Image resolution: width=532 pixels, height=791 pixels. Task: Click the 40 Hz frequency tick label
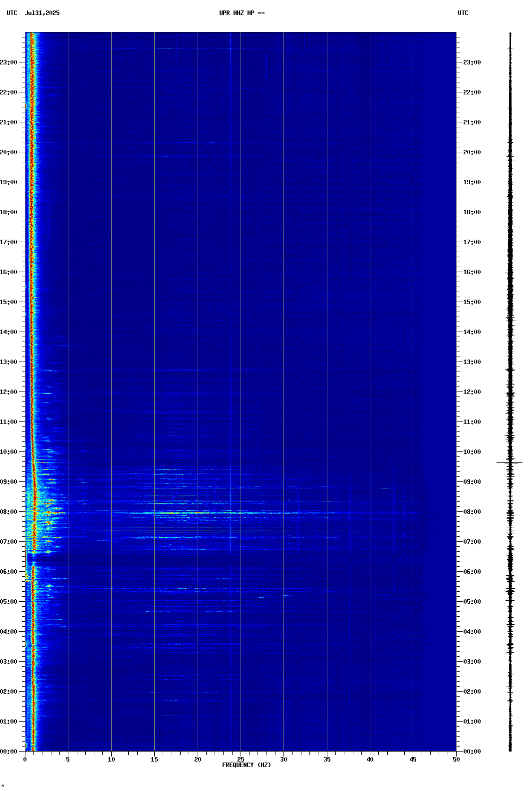click(370, 760)
